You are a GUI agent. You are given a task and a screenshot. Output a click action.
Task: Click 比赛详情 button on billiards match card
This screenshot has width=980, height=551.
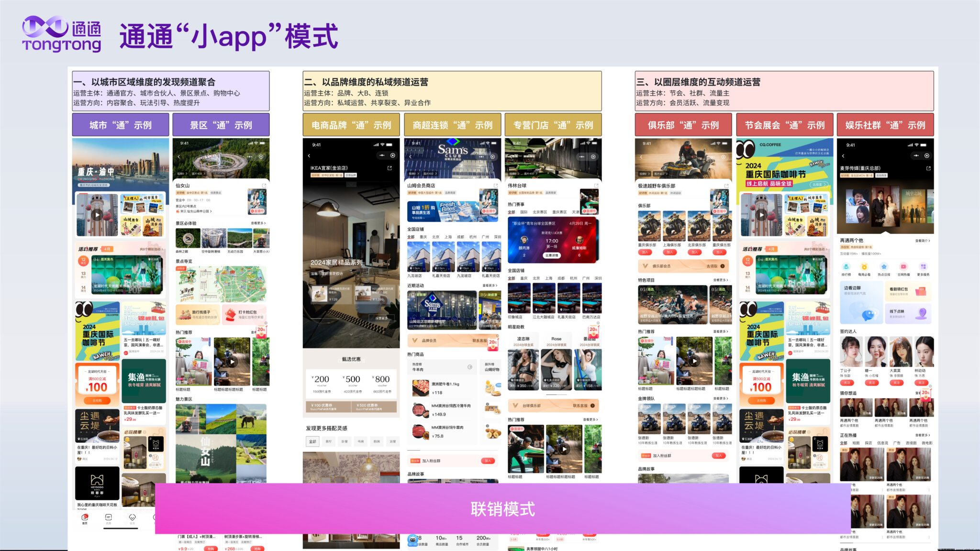(x=551, y=255)
